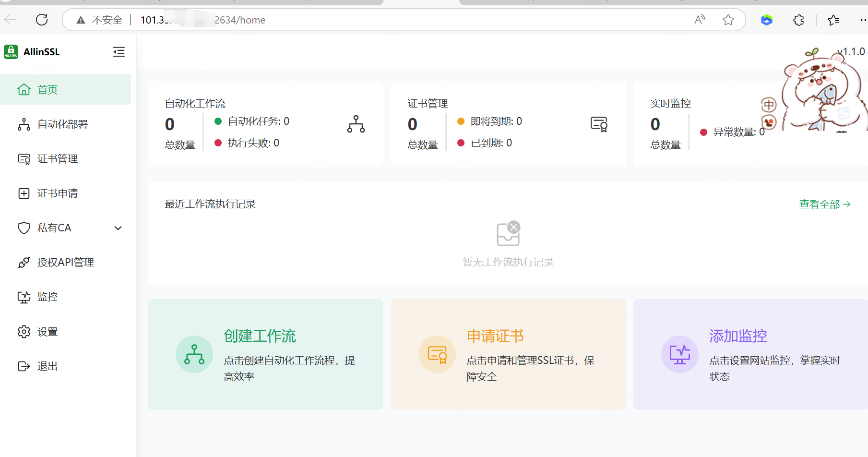The width and height of the screenshot is (868, 457).
Task: Log out using the 退出 icon
Action: point(24,366)
